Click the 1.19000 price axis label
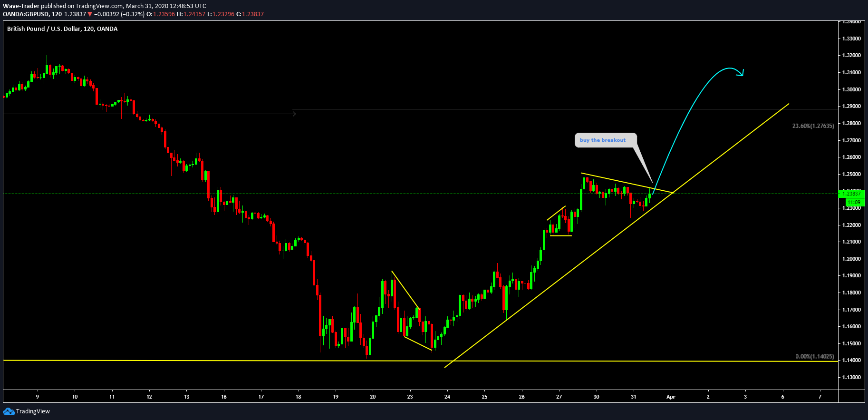This screenshot has width=868, height=420. (x=851, y=275)
